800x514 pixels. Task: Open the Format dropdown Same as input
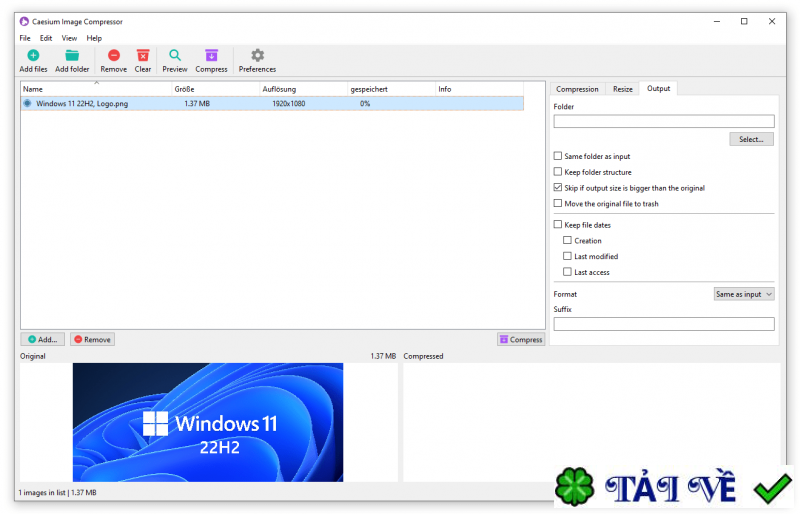[744, 294]
